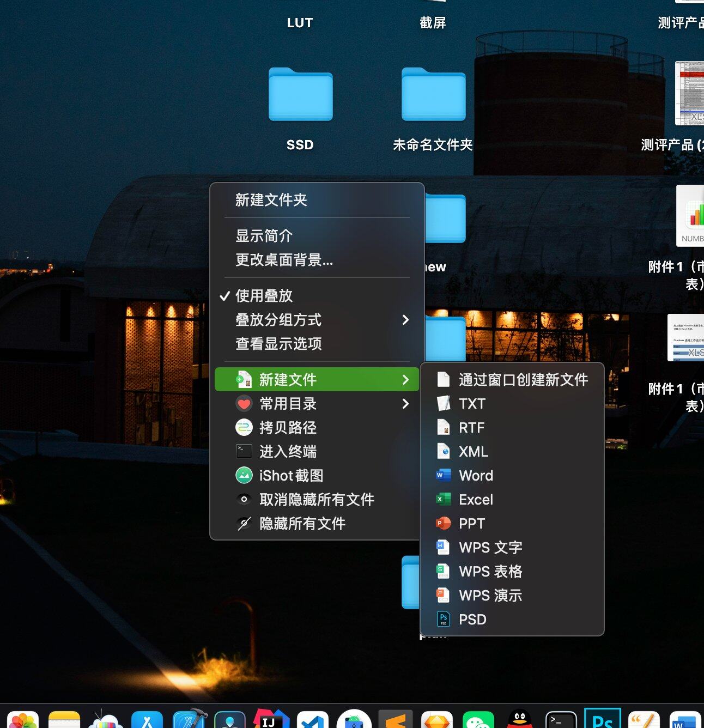Image resolution: width=704 pixels, height=728 pixels.
Task: Open Sublime Text in the Dock
Action: pyautogui.click(x=396, y=719)
